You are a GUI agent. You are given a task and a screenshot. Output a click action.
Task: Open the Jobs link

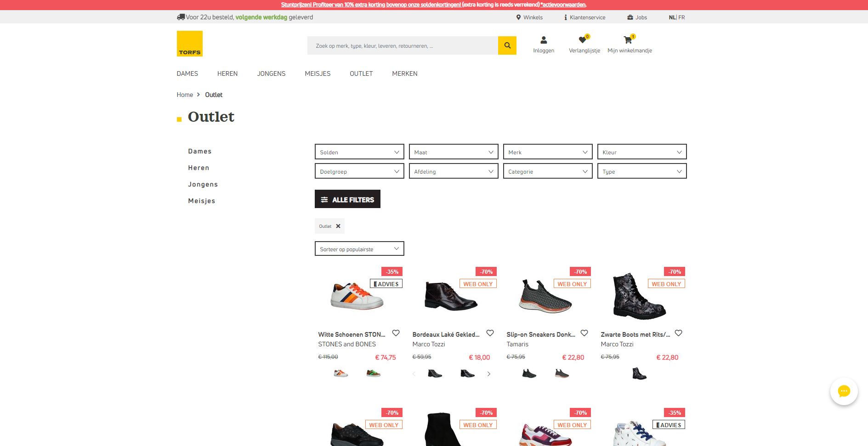point(637,17)
